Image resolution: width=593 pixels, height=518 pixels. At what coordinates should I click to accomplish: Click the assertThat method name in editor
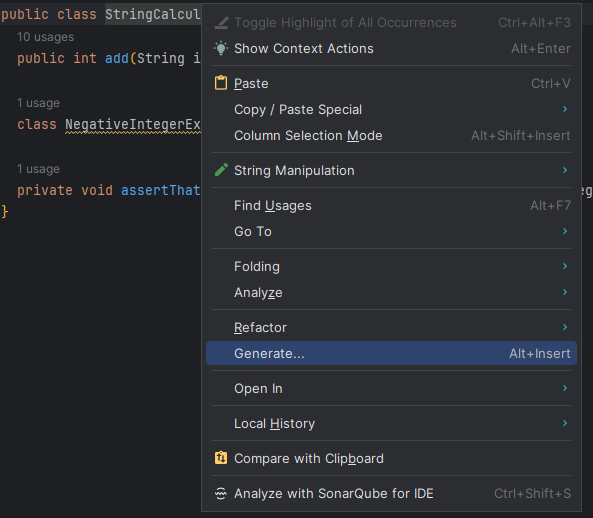click(x=160, y=190)
